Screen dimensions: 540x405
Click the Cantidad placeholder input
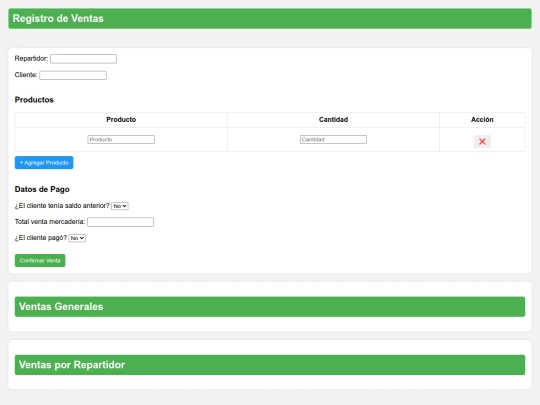[333, 139]
